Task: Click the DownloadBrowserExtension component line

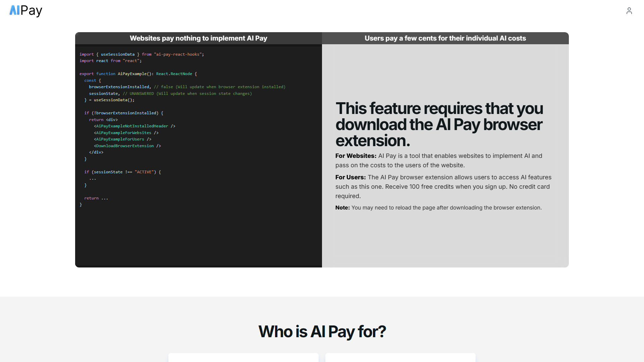Action: point(127,146)
